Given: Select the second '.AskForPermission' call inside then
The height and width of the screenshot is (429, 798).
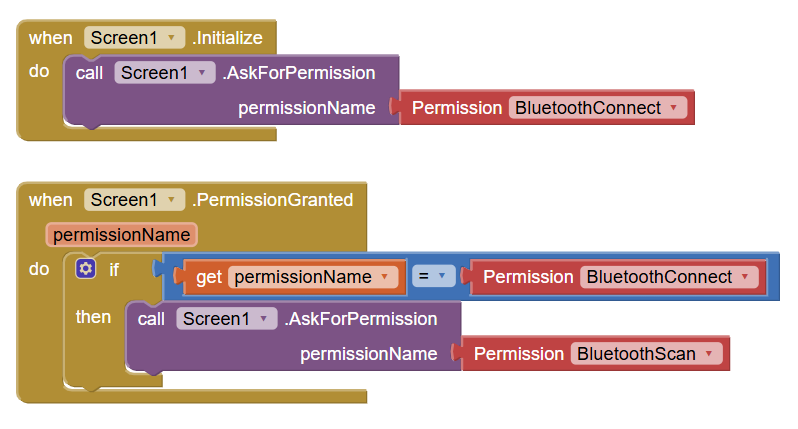Looking at the screenshot, I should tap(361, 319).
